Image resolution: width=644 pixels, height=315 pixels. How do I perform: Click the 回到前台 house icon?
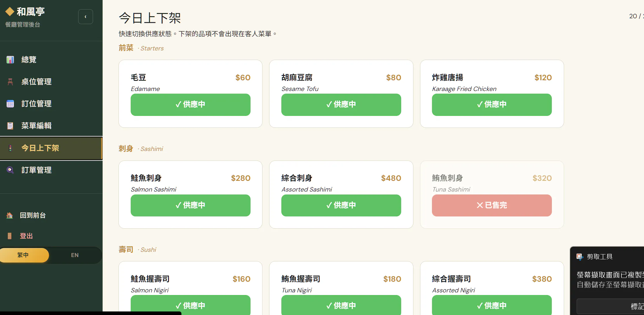click(10, 215)
